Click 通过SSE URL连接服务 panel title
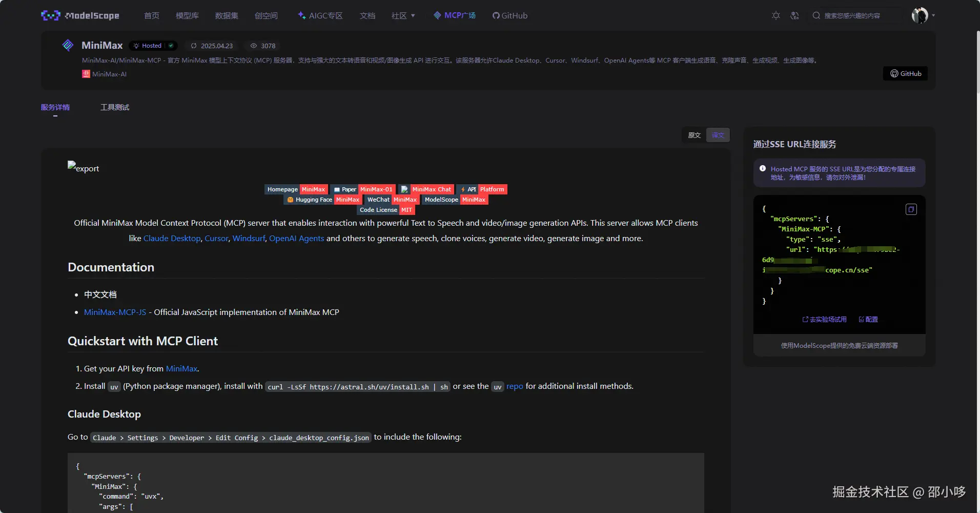 tap(794, 144)
